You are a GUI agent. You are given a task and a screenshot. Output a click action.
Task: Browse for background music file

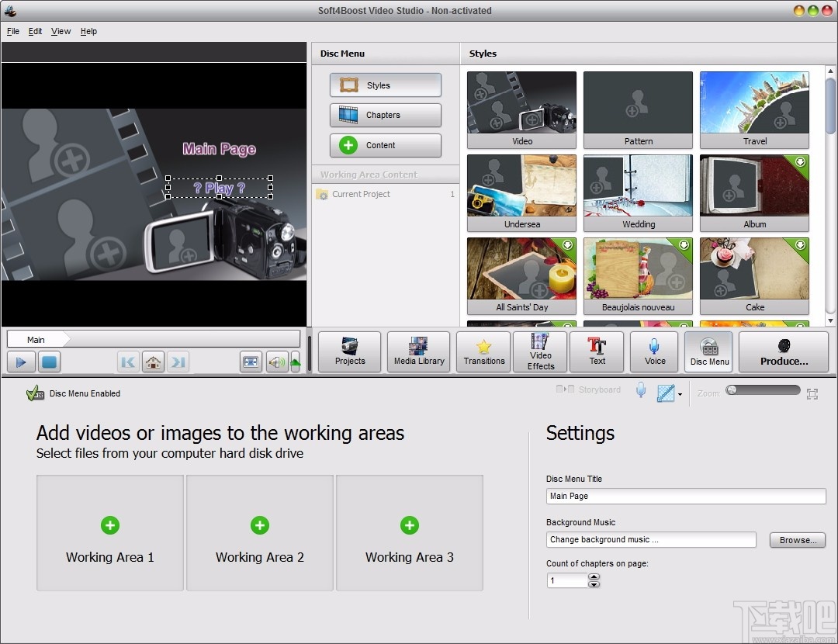pyautogui.click(x=797, y=539)
